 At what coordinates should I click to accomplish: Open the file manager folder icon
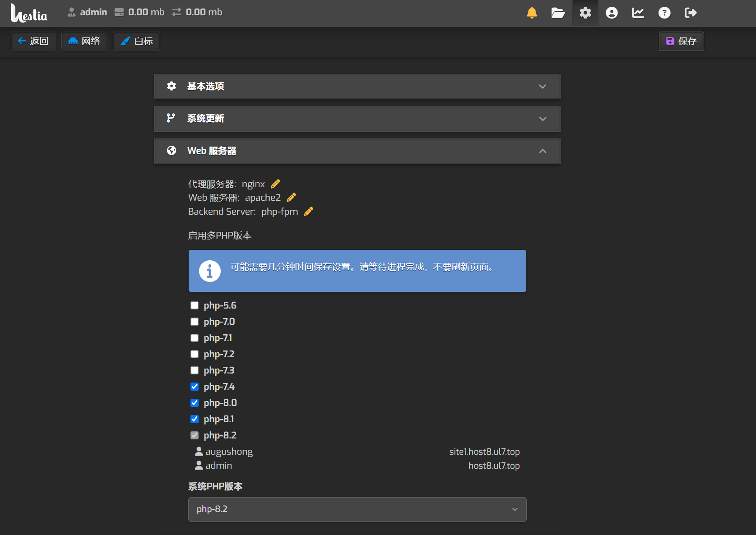(558, 13)
